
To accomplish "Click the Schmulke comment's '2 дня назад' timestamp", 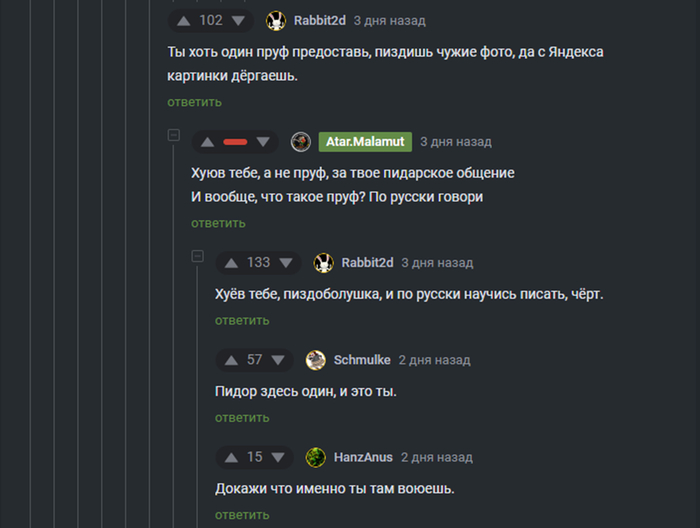I will [x=434, y=360].
